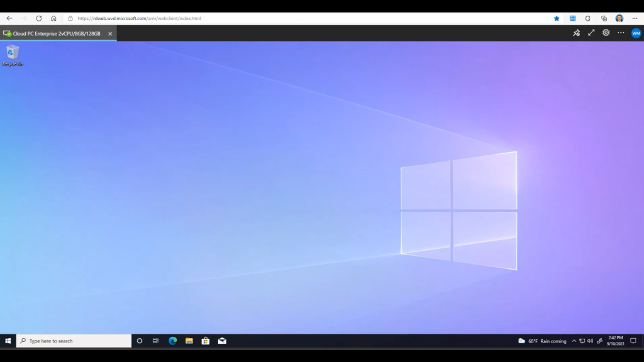The height and width of the screenshot is (362, 644).
Task: Click the pen/link tray icon beside volume
Action: (599, 341)
